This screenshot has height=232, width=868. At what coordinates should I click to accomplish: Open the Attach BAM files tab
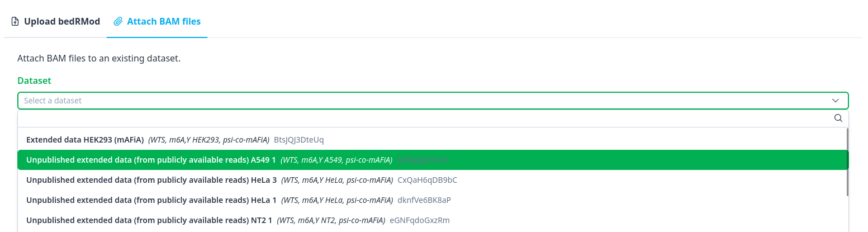(157, 22)
